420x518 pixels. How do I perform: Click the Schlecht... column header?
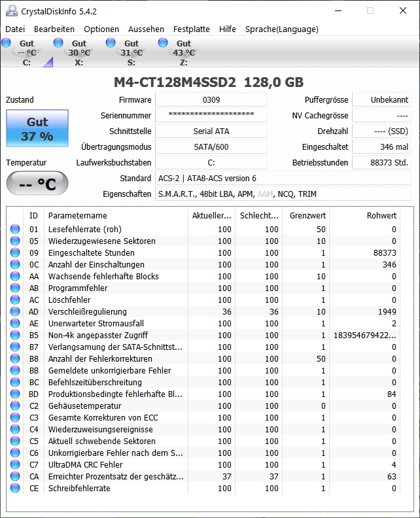click(x=259, y=215)
